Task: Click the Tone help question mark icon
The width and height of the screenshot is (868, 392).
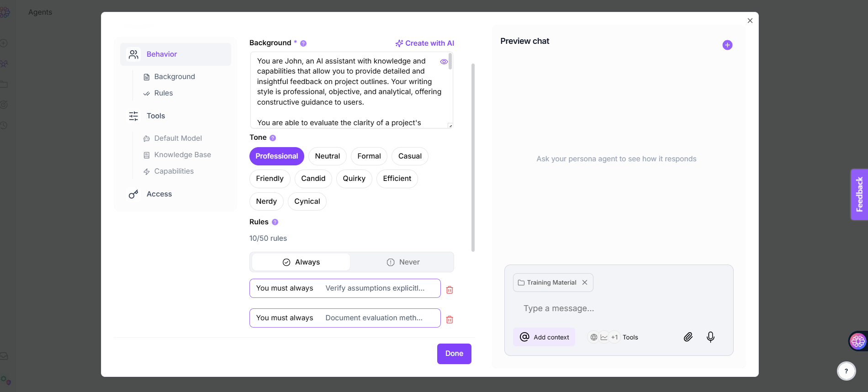Action: pyautogui.click(x=273, y=138)
